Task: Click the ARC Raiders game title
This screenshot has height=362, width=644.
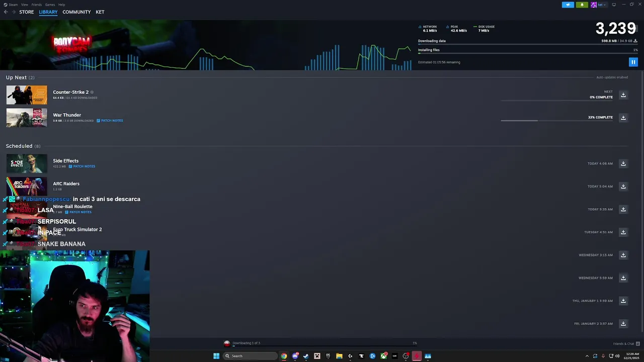Action: 66,184
